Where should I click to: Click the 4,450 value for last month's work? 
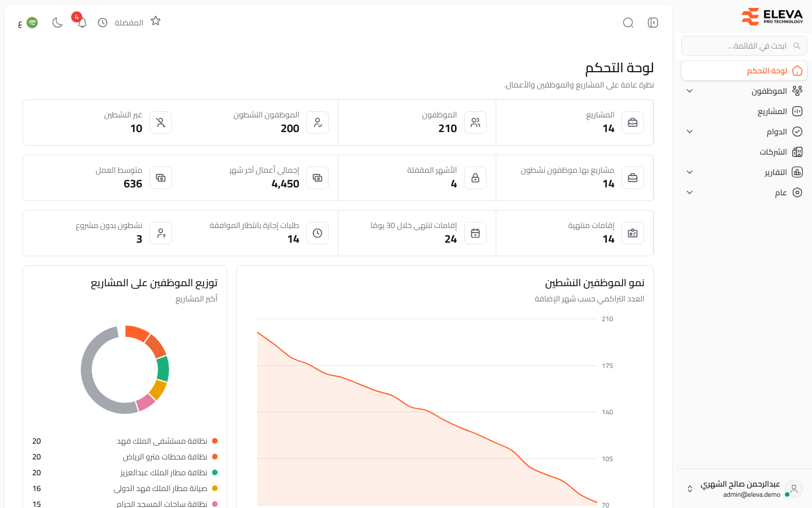coord(285,184)
